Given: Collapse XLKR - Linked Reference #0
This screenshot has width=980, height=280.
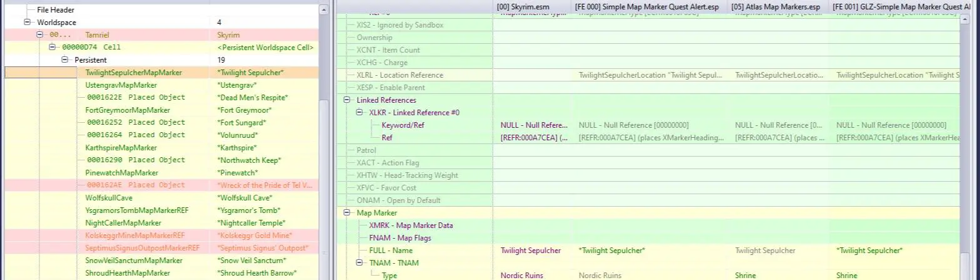Looking at the screenshot, I should click(x=360, y=113).
